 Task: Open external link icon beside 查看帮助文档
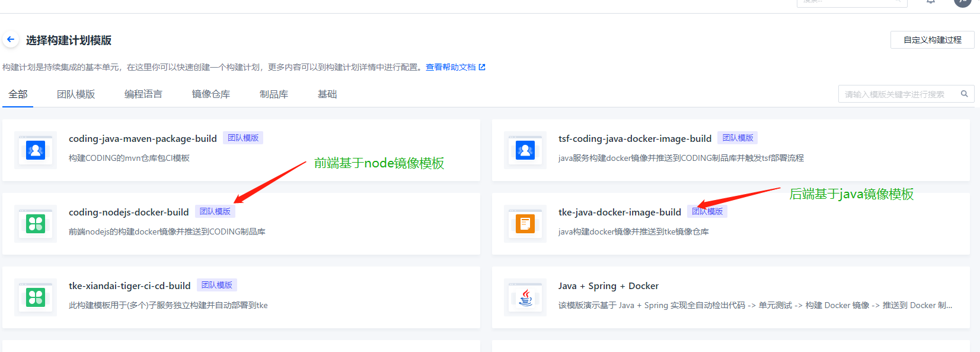coord(482,67)
